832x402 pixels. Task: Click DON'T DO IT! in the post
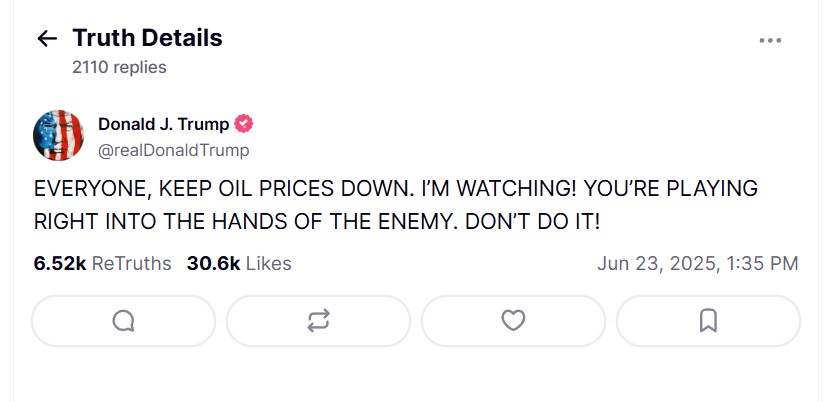click(529, 220)
